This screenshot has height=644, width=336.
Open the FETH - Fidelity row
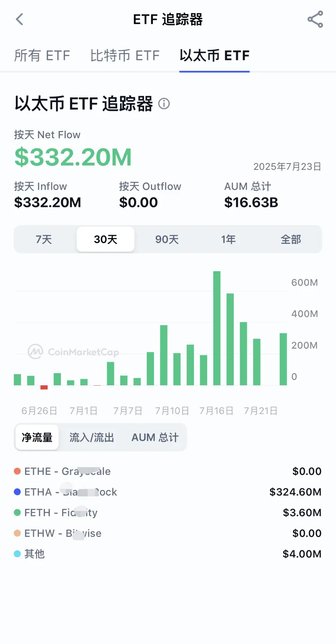(168, 513)
